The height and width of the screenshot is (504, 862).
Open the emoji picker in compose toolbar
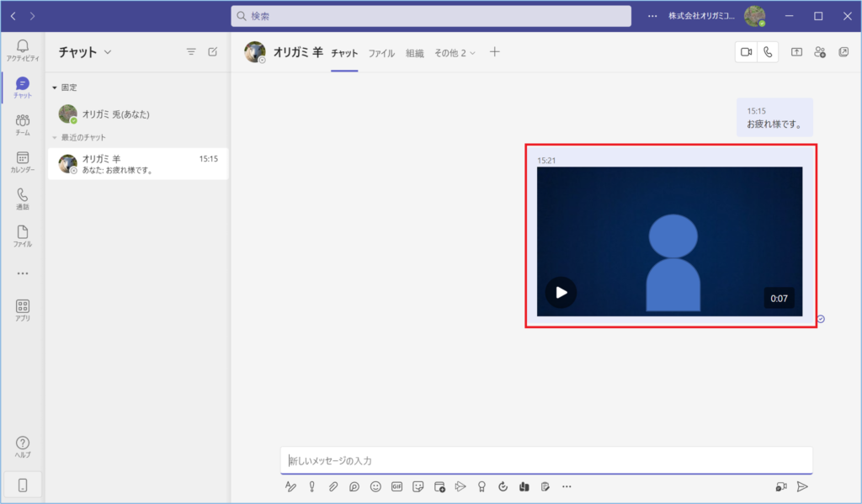point(375,486)
